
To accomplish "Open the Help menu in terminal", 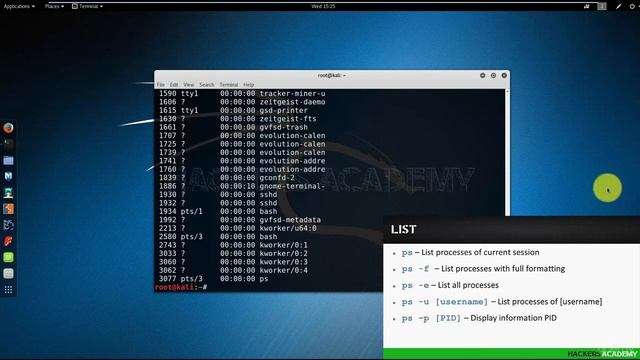I will [249, 84].
